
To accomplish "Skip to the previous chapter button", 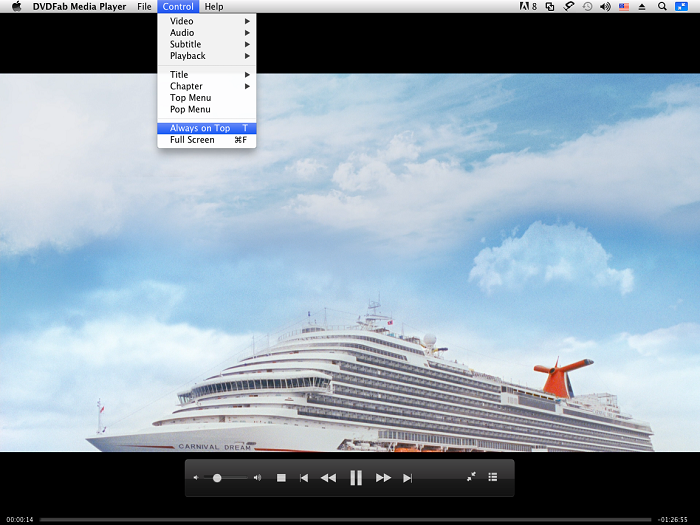I will [x=304, y=478].
